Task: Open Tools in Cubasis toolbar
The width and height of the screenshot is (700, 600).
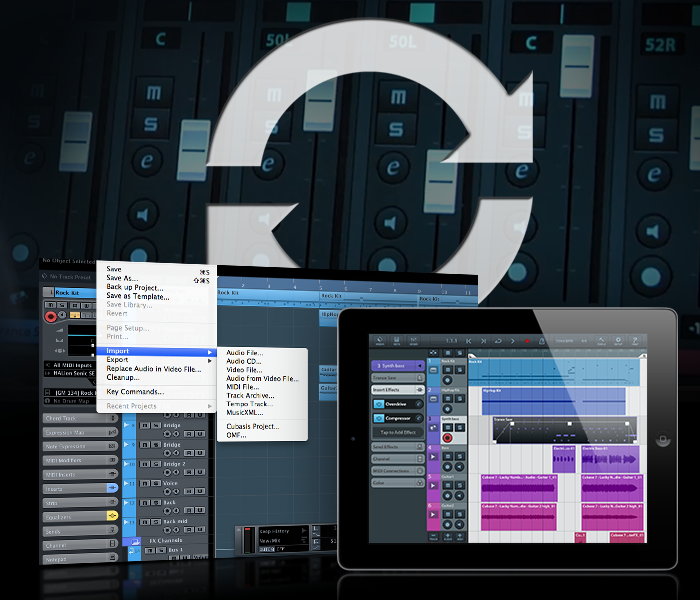Action: click(601, 341)
